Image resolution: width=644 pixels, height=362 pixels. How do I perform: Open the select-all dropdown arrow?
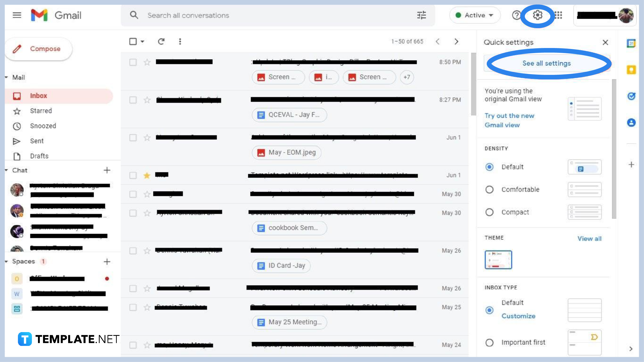(x=142, y=41)
